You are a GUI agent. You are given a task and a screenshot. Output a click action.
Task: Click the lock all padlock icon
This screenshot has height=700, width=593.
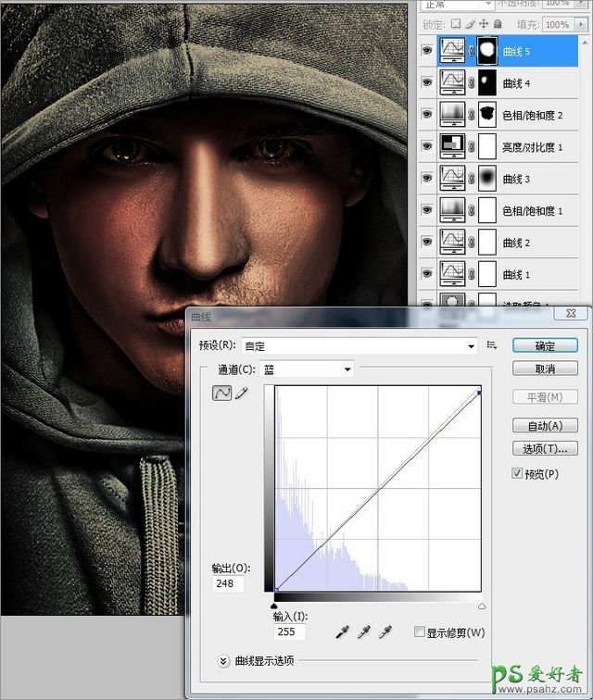point(498,24)
